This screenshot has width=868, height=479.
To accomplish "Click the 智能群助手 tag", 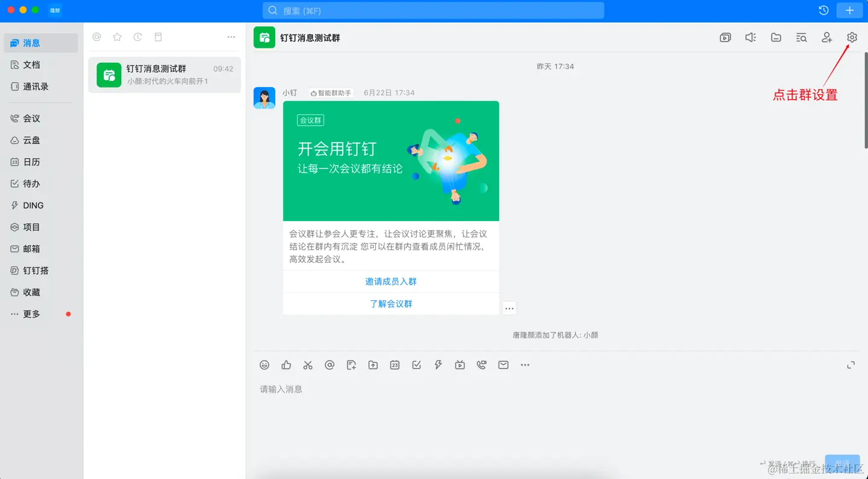I will 331,93.
